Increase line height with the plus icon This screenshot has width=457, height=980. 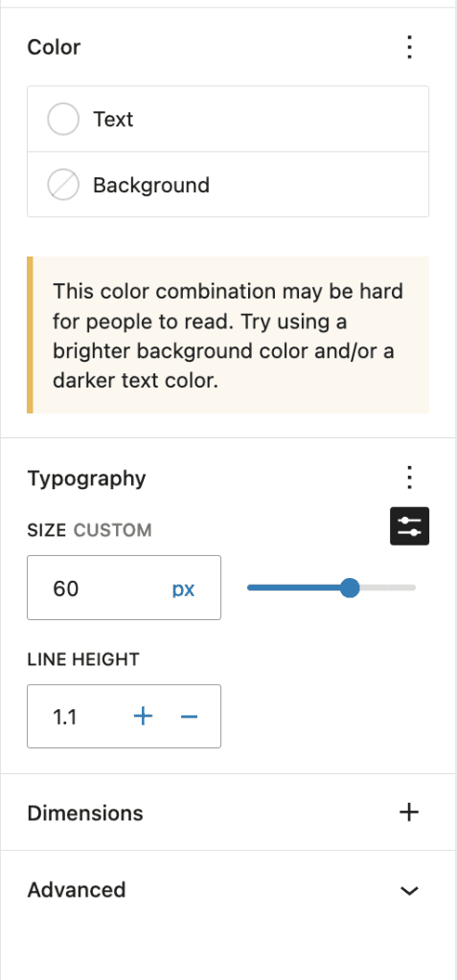144,716
